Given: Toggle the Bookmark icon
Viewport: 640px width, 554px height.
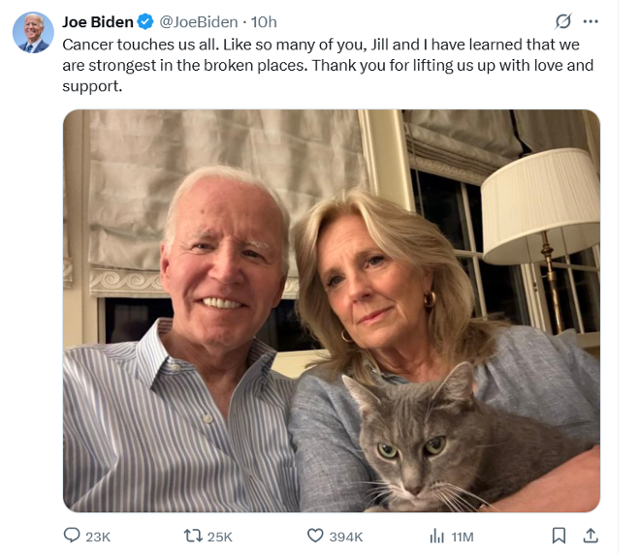Looking at the screenshot, I should point(559,536).
